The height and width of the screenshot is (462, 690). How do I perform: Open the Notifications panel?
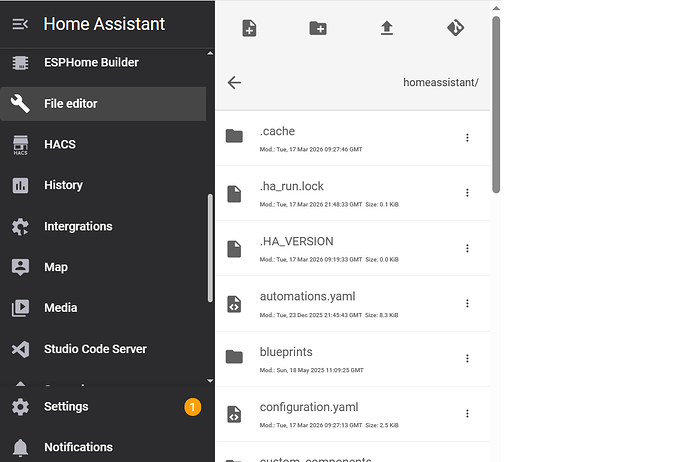tap(78, 447)
